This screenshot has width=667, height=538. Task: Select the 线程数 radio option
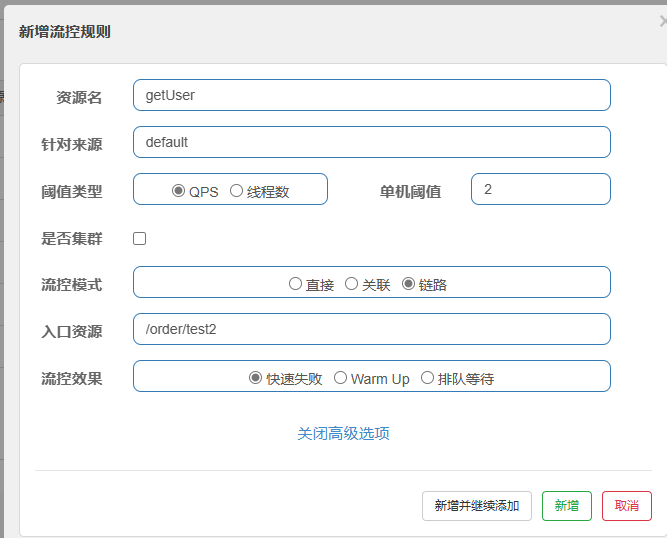coord(236,191)
